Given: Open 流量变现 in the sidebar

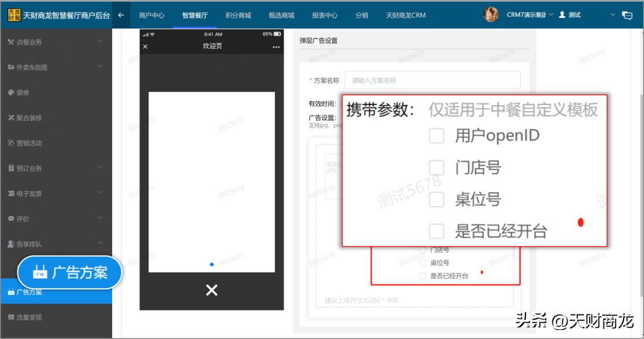Looking at the screenshot, I should point(29,317).
